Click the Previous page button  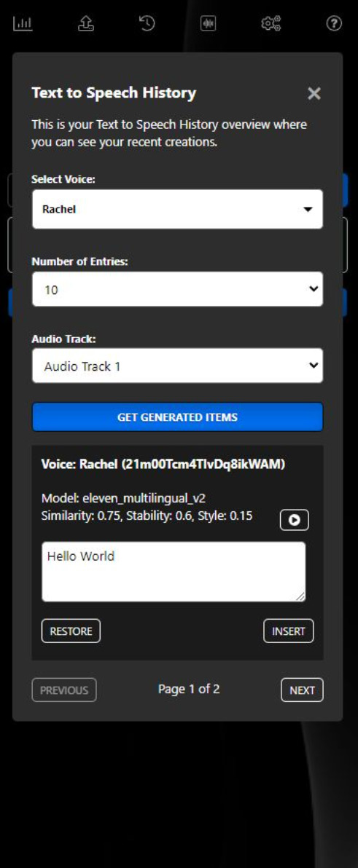pos(64,690)
